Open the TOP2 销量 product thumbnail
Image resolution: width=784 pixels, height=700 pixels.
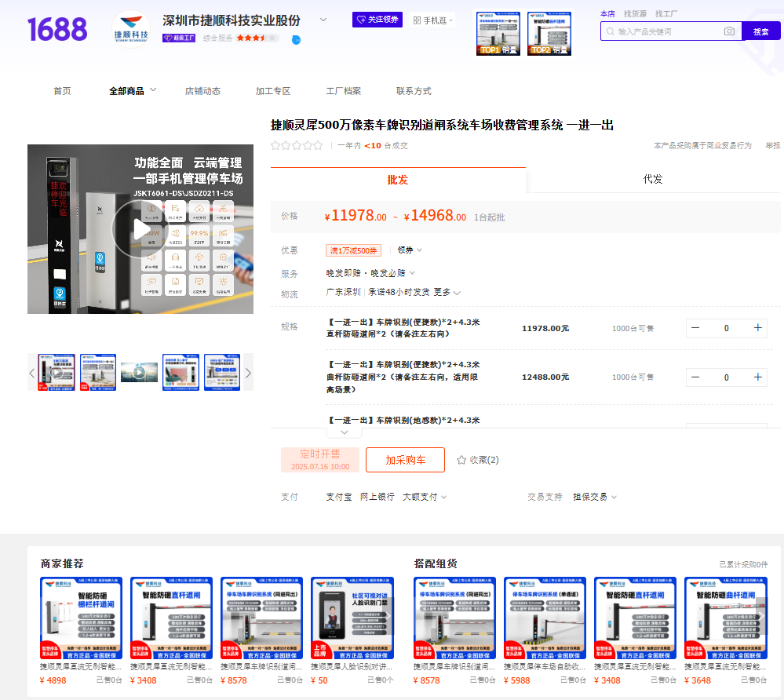(549, 33)
